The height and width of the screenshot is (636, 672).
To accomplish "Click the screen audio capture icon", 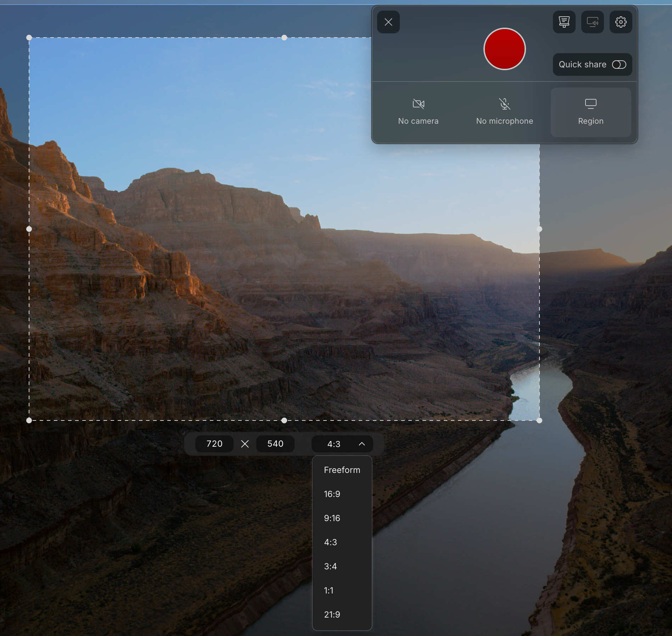I will [593, 22].
